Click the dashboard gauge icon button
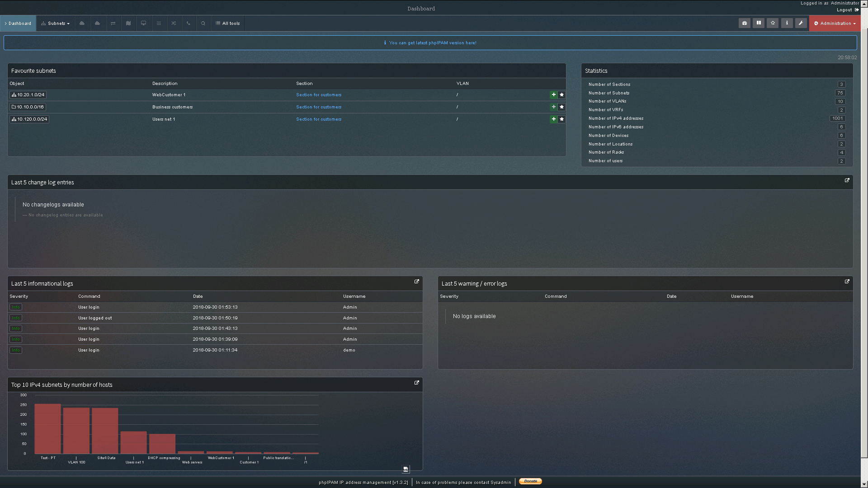Screen dimensions: 868x488 click(x=745, y=23)
